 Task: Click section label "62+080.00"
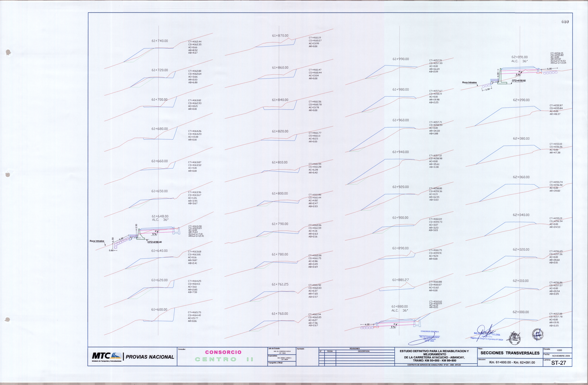pos(521,139)
